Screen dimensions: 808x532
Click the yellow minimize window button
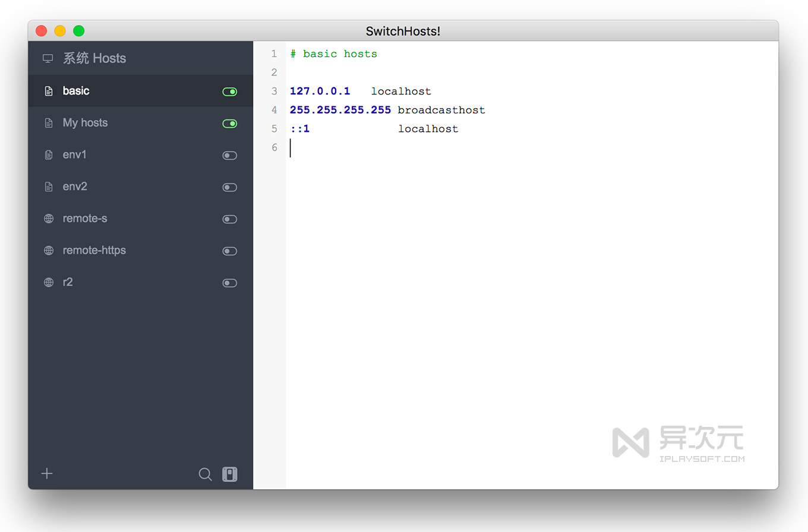tap(60, 31)
